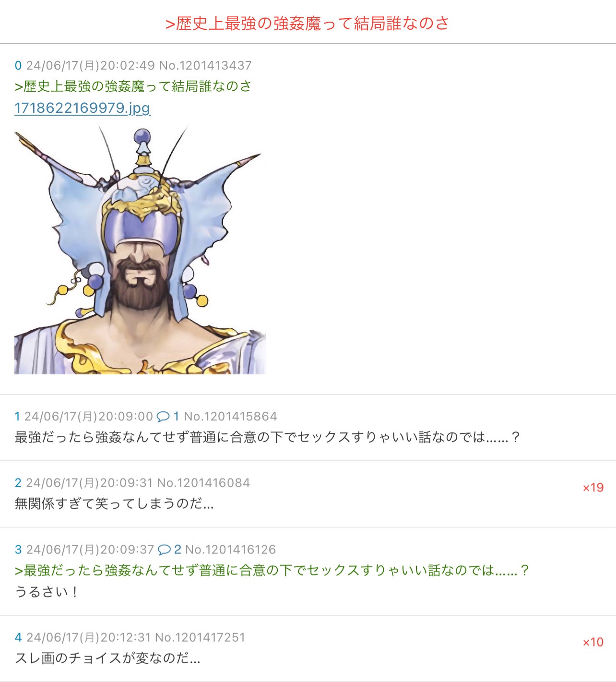616x682 pixels.
Task: Click post ID No.1201417251
Action: coord(200,637)
